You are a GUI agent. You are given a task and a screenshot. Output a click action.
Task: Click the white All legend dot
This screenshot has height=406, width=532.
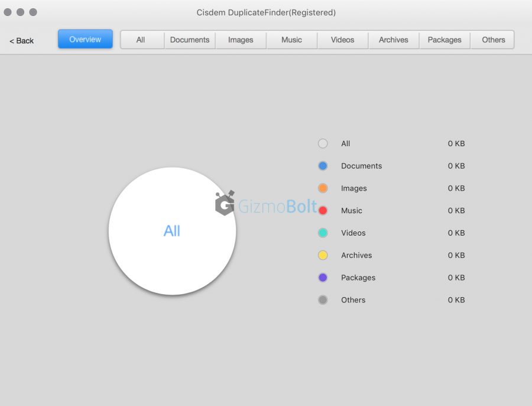(x=323, y=143)
